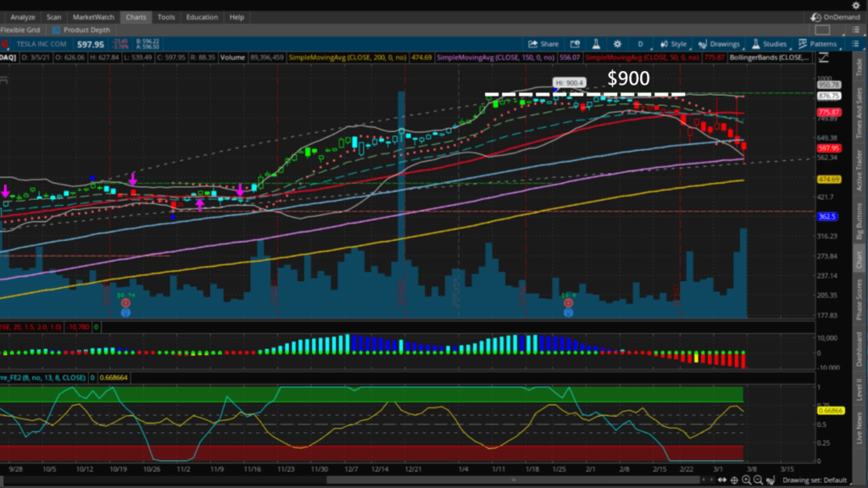Screen dimensions: 868x488
Task: Click the pan/expand arrows icon
Action: pyautogui.click(x=722, y=480)
